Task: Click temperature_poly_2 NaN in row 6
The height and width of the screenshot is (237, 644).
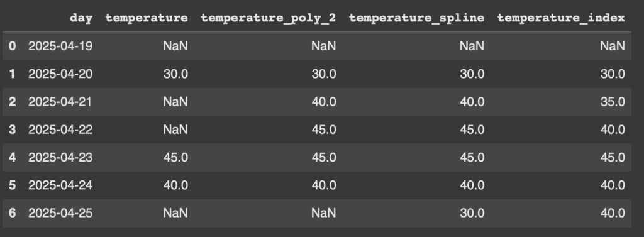Action: coord(324,213)
